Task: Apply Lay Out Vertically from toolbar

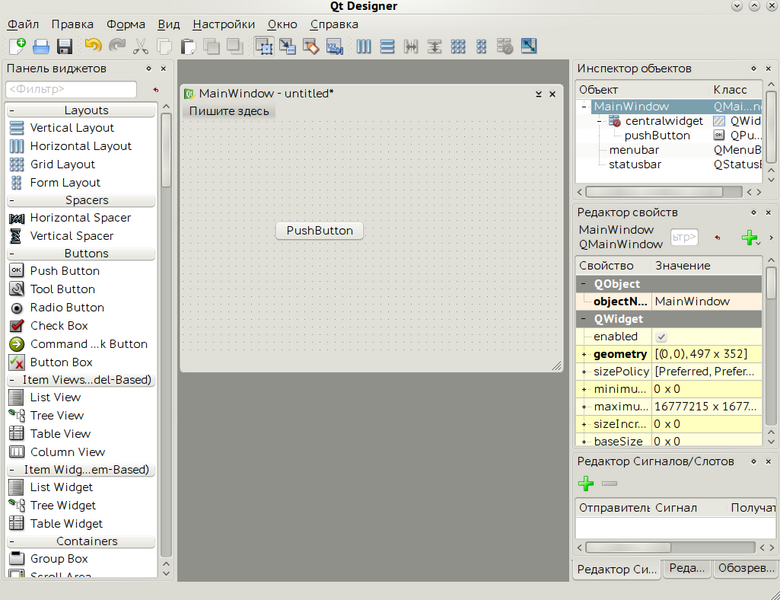Action: pos(387,46)
